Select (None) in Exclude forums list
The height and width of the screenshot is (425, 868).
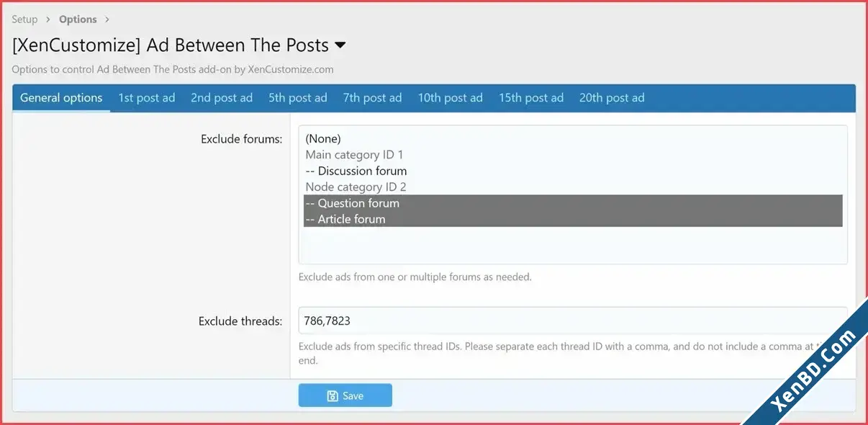click(573, 138)
